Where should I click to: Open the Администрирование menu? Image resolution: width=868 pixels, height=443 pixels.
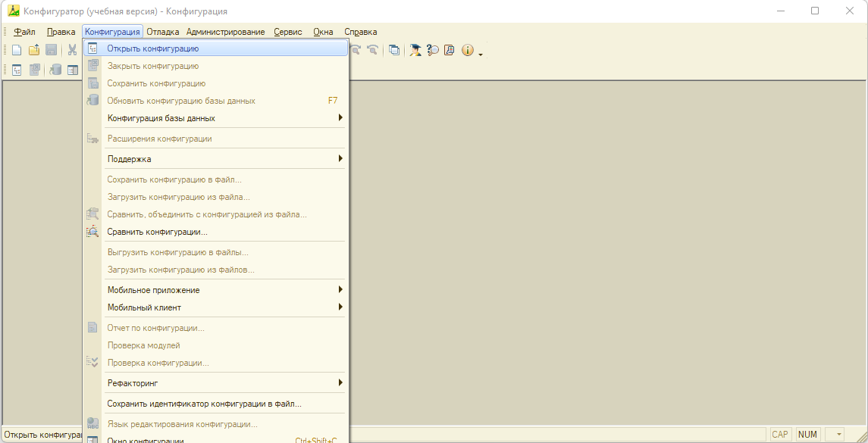coord(226,32)
